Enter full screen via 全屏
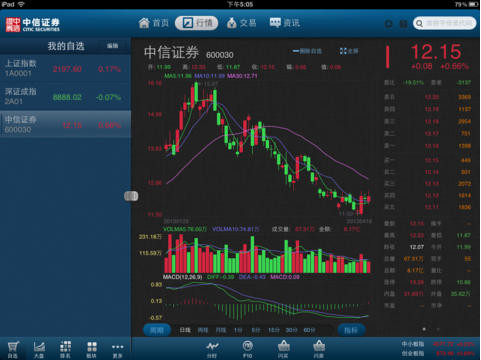481x360 pixels. tap(349, 51)
